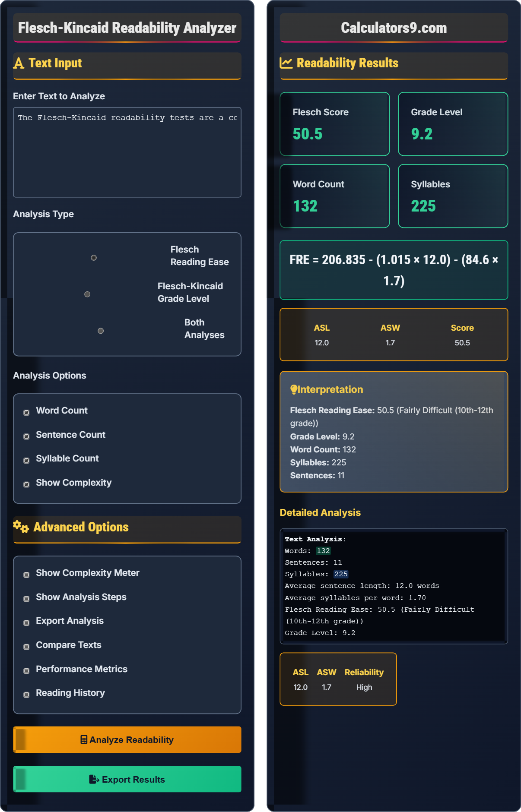The image size is (521, 812).
Task: Click the Calculators9.com header title
Action: tap(394, 28)
